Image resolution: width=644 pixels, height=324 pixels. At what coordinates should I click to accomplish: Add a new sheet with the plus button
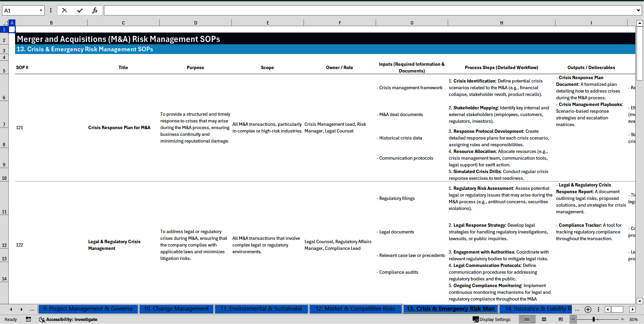[588, 310]
